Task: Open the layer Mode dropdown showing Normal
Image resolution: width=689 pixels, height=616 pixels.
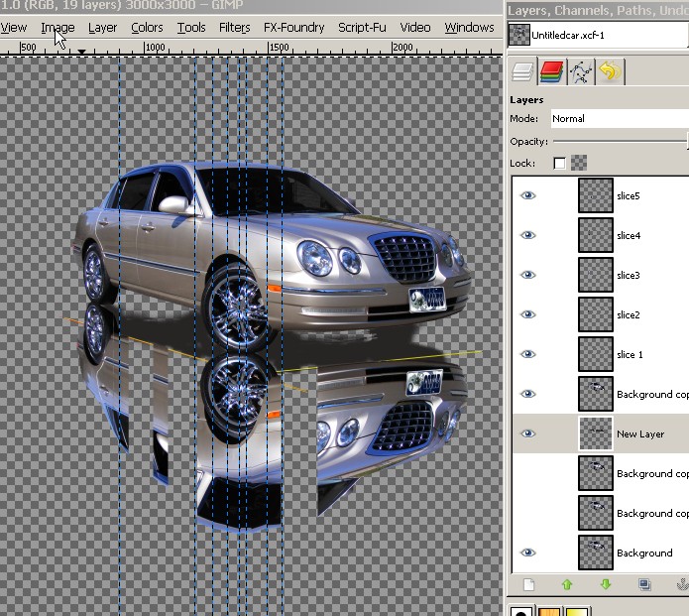Action: [620, 119]
